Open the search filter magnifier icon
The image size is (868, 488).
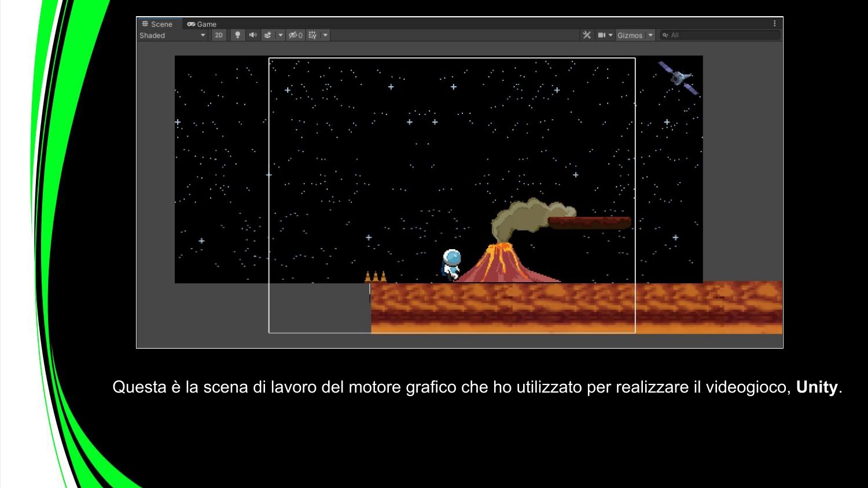click(665, 35)
